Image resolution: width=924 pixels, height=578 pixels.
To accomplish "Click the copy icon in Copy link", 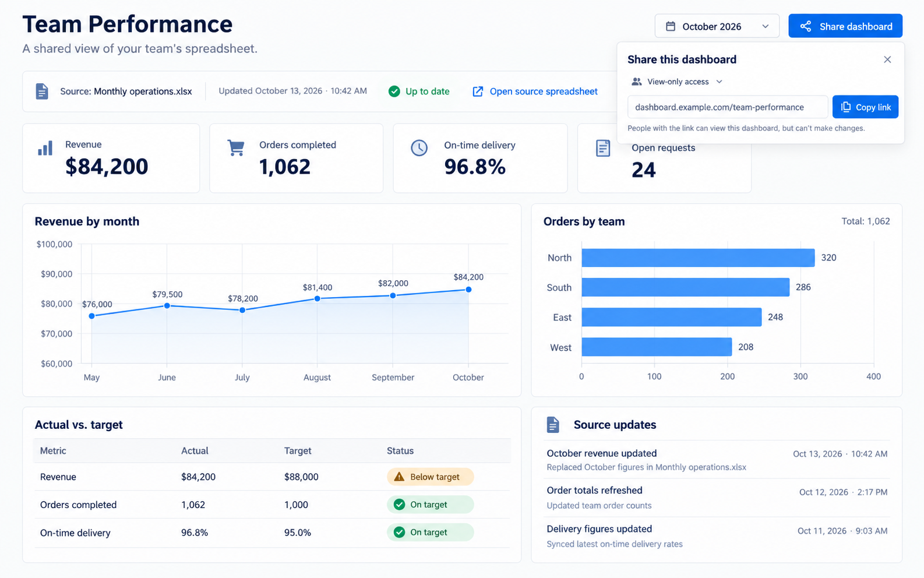I will [x=846, y=107].
